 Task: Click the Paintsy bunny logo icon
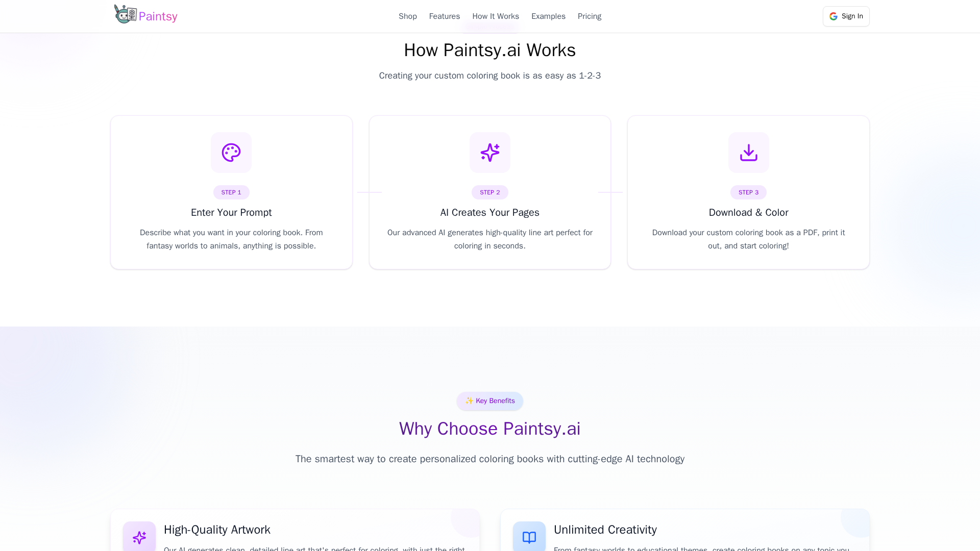[x=125, y=14]
